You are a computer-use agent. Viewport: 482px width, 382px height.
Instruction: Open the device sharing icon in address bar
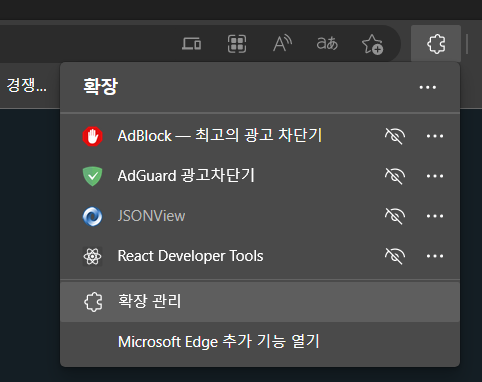pos(191,44)
